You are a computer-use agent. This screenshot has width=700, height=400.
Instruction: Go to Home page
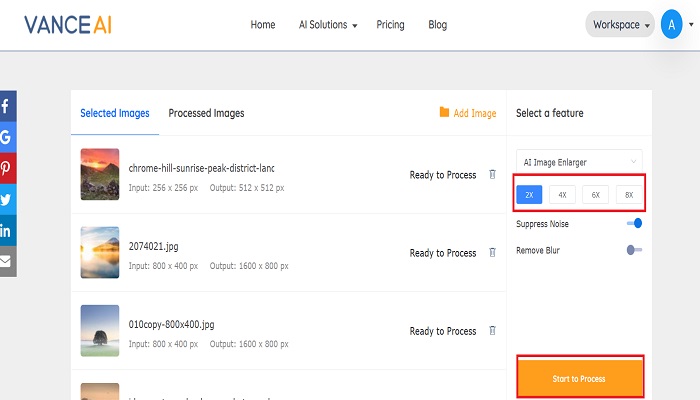[x=262, y=25]
